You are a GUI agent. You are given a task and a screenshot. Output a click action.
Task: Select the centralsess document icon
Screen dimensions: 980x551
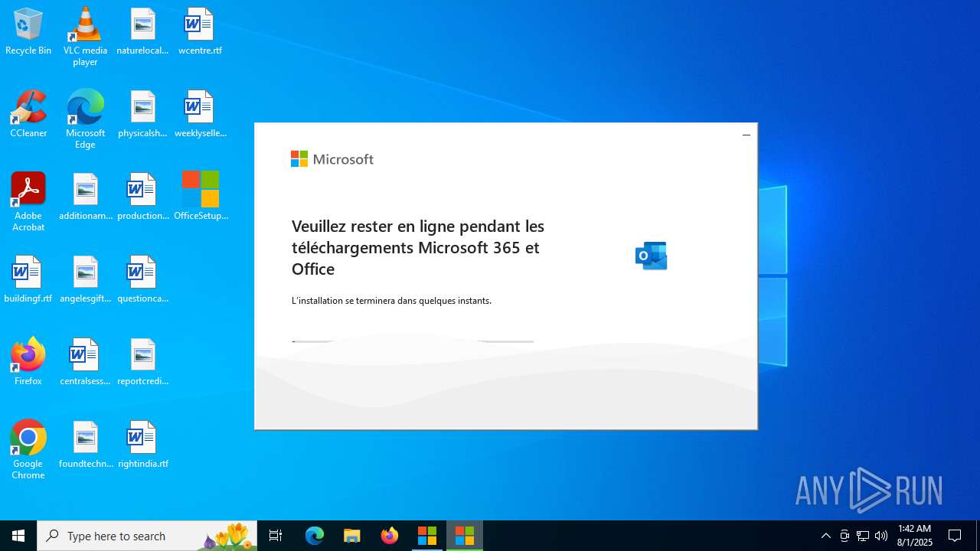[85, 363]
